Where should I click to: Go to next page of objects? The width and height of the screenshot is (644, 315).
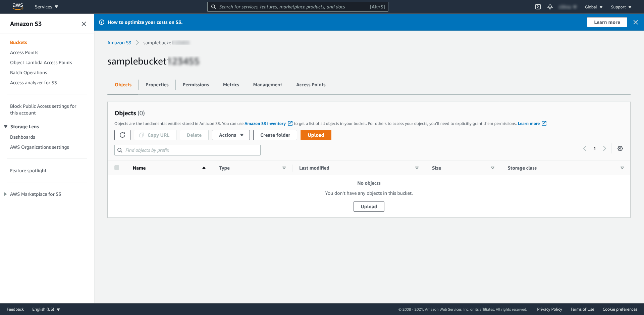(x=605, y=148)
